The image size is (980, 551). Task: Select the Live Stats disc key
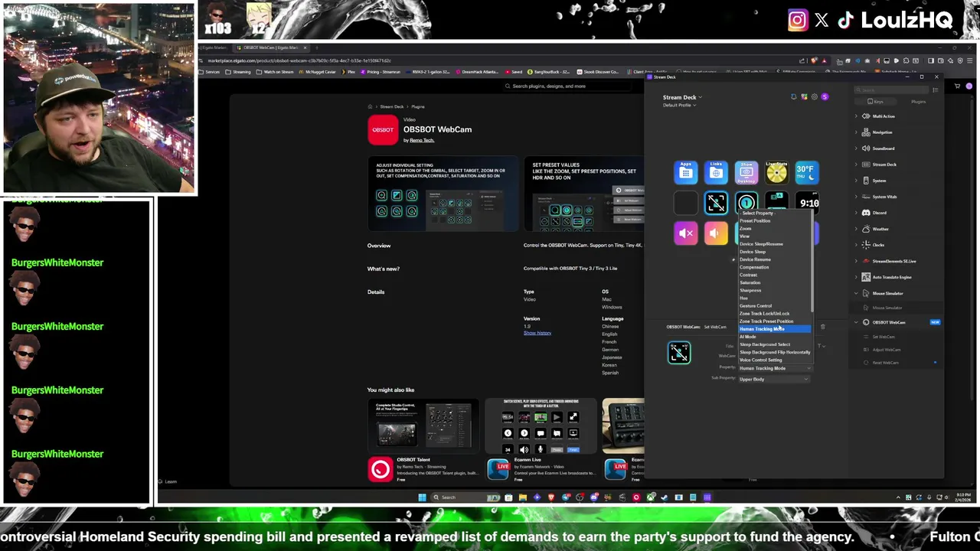776,172
